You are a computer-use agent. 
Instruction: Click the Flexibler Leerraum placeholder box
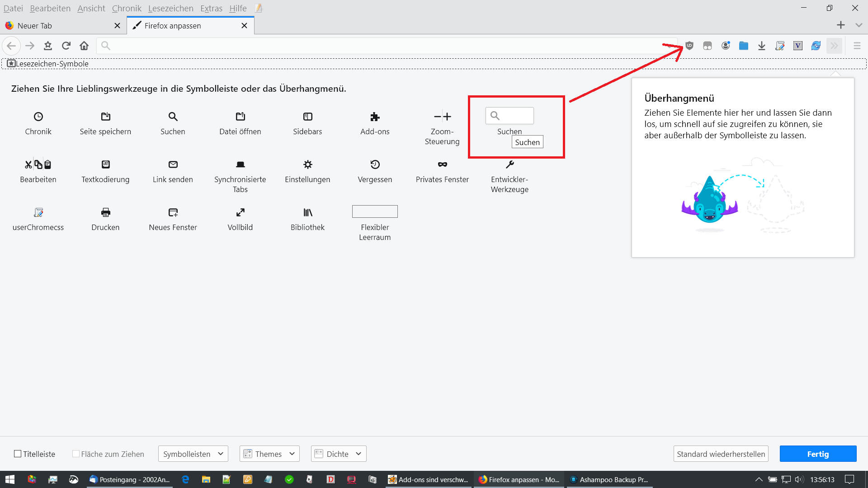coord(375,211)
